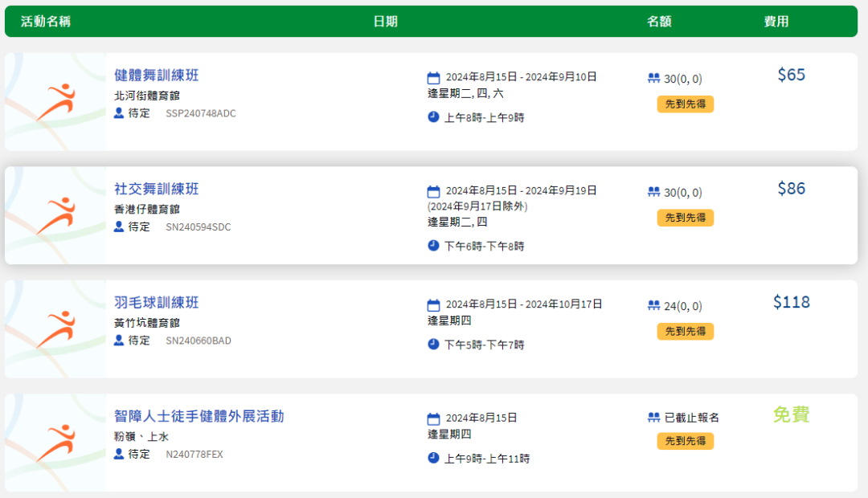This screenshot has width=868, height=498.
Task: Click instructor person icon under 香港仔體育館
Action: (x=118, y=227)
